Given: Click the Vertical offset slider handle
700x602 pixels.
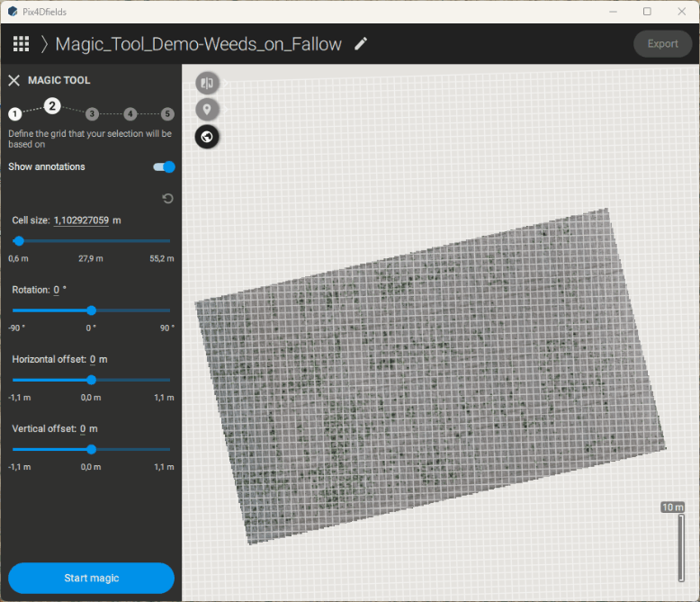Looking at the screenshot, I should coord(92,449).
